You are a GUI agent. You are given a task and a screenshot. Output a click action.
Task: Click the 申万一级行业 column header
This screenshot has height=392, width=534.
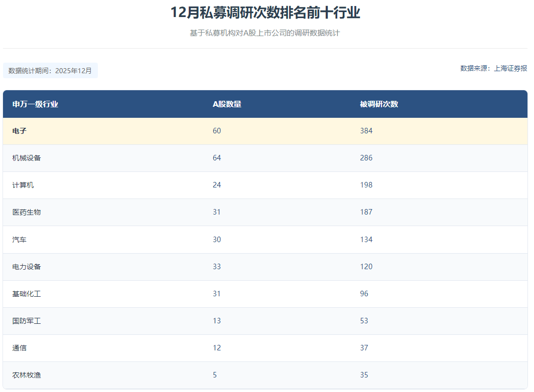(35, 104)
